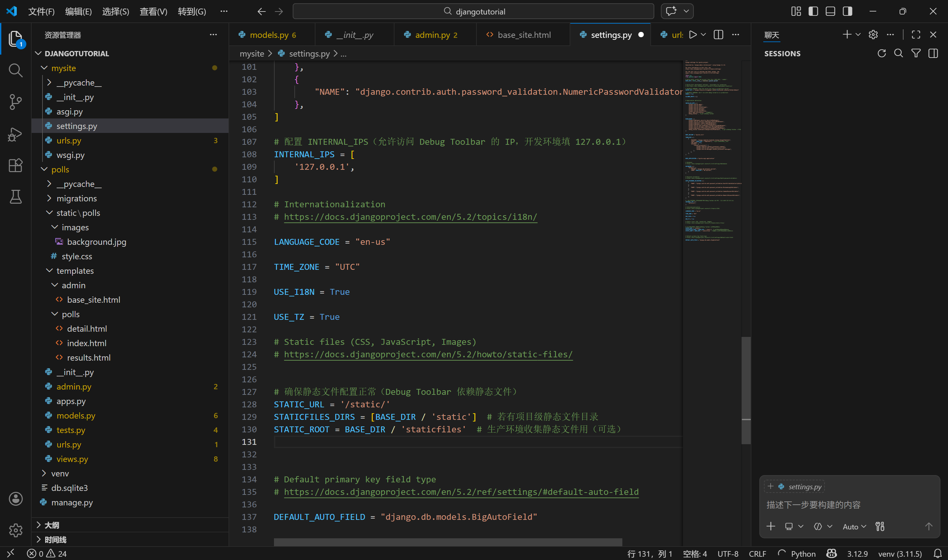
Task: Open the Extensions view
Action: [x=15, y=165]
